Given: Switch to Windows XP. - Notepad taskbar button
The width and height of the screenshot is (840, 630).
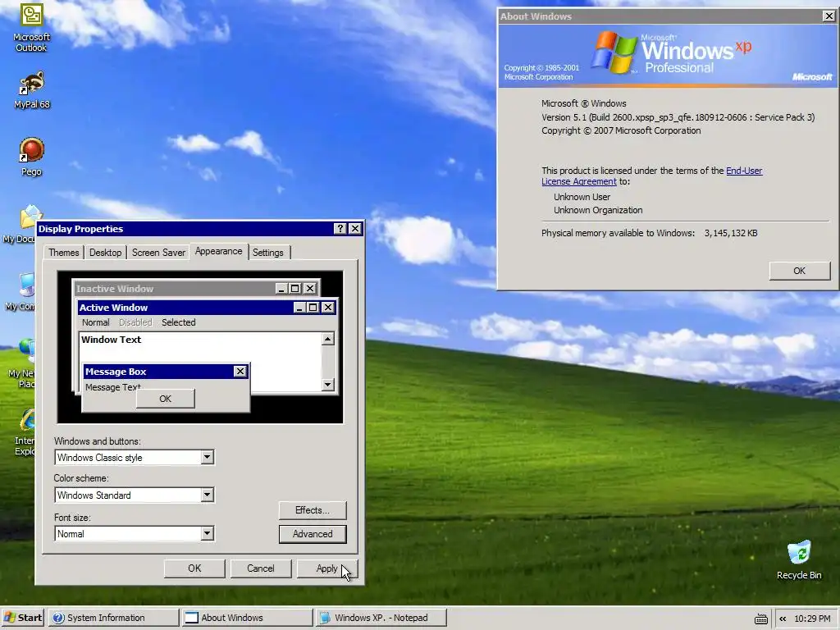Looking at the screenshot, I should (x=381, y=618).
